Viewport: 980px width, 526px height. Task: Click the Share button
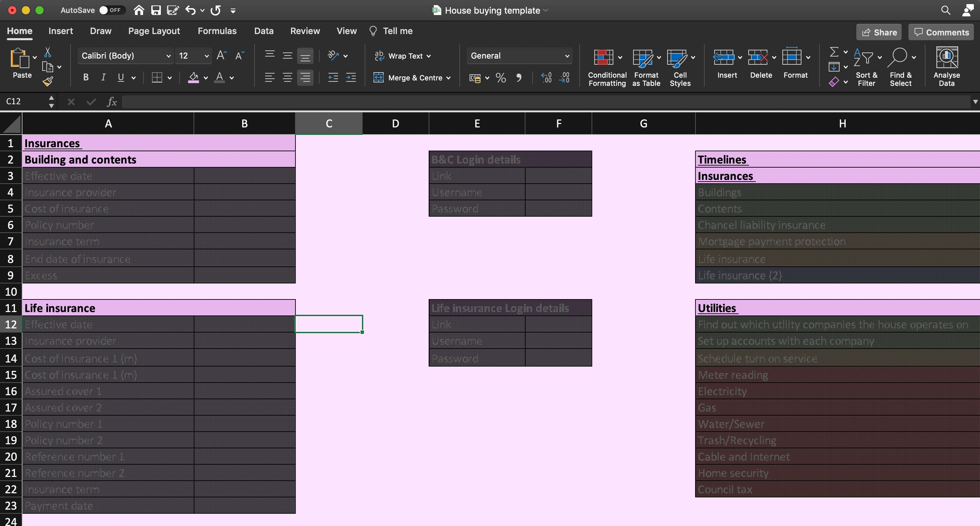(x=879, y=32)
